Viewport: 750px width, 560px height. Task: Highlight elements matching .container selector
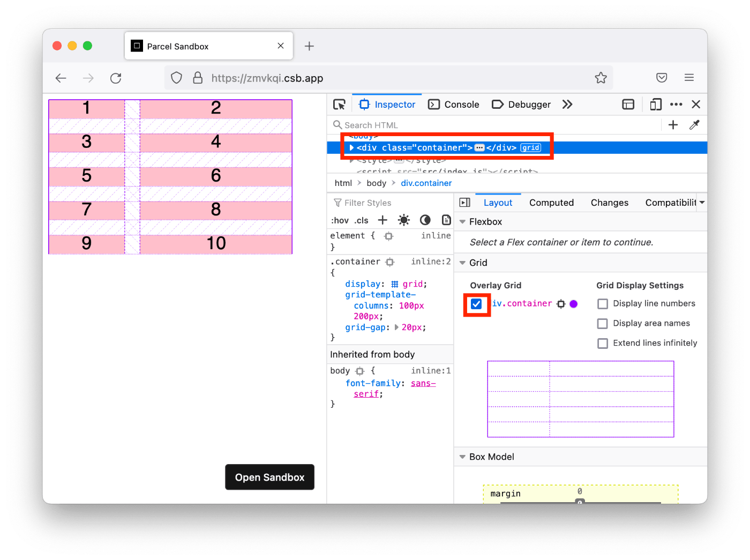tap(390, 262)
